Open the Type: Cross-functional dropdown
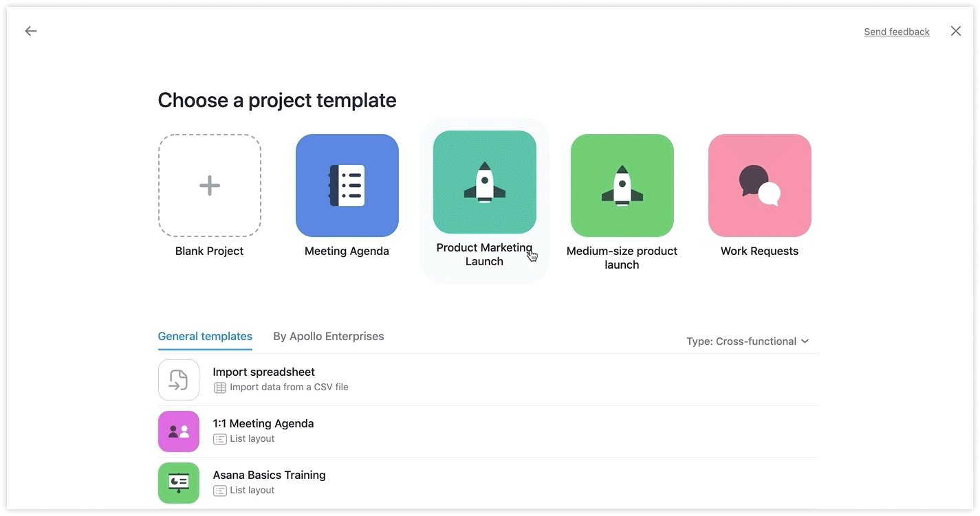 point(748,341)
